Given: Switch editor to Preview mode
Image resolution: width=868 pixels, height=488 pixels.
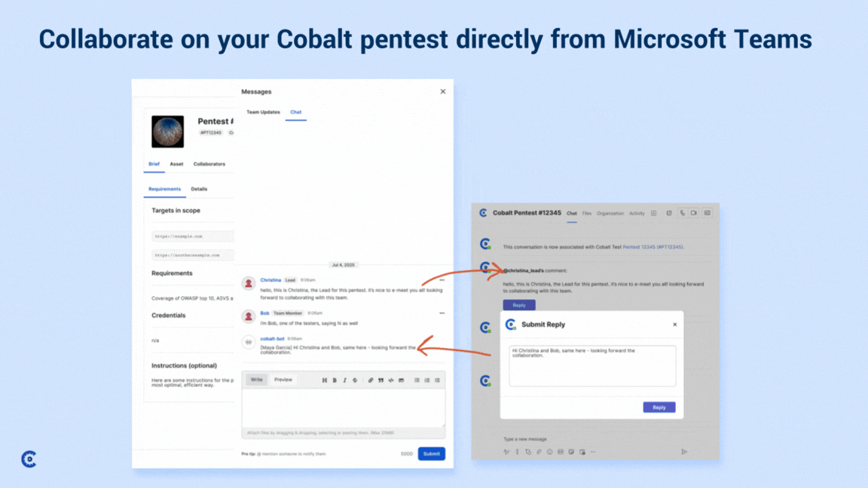Looking at the screenshot, I should coord(283,380).
